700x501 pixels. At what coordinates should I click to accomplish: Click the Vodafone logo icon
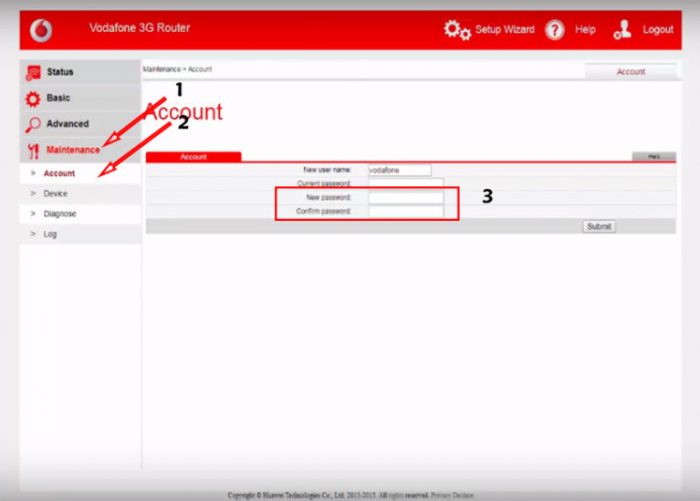(41, 30)
